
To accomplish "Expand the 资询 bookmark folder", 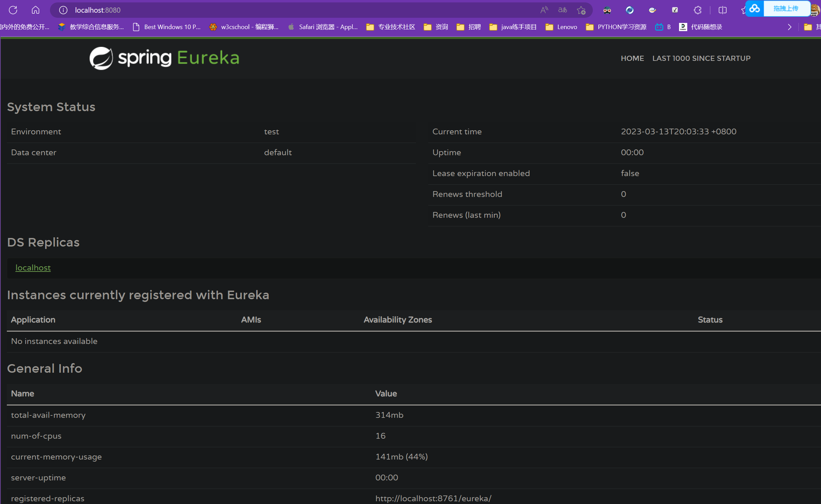I will [436, 27].
